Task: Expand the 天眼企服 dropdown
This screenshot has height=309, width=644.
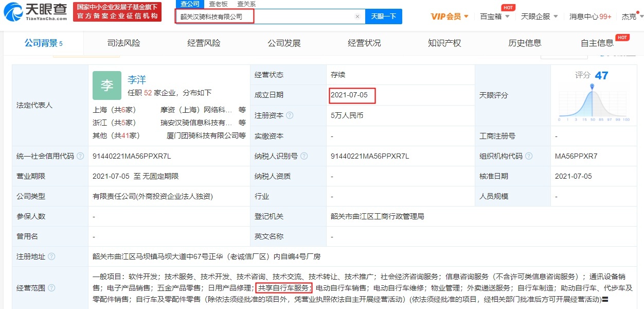Action: (540, 16)
